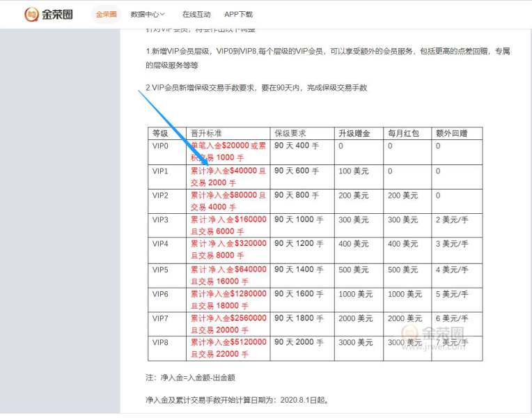Select the 晋升标准 column header

pyautogui.click(x=228, y=133)
